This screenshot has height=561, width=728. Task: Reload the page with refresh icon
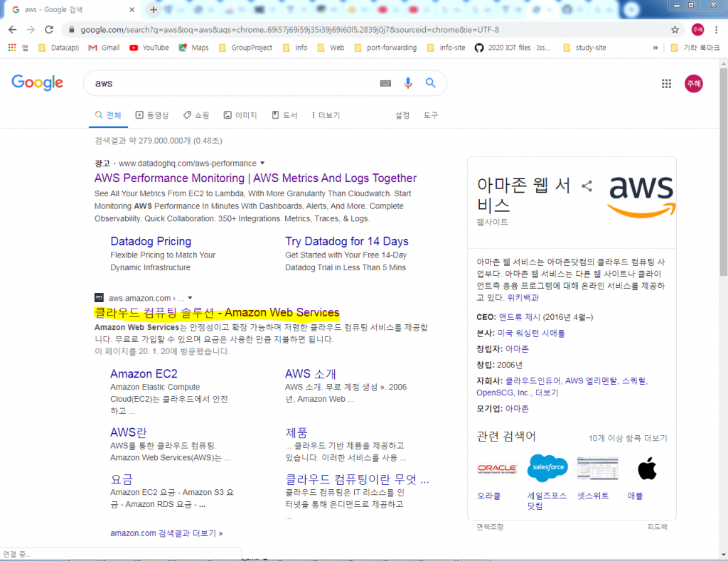(x=49, y=30)
